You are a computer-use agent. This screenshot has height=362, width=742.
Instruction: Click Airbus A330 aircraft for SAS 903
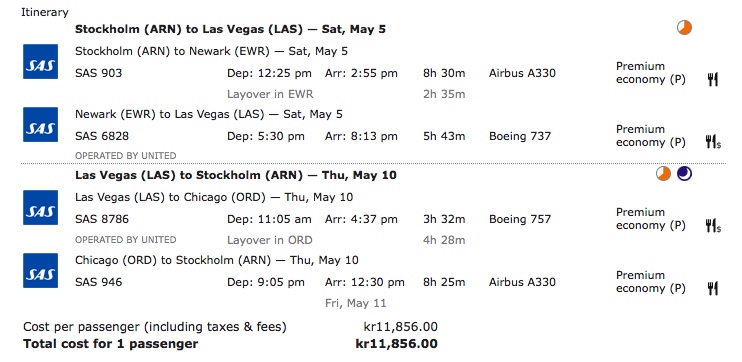(x=522, y=73)
